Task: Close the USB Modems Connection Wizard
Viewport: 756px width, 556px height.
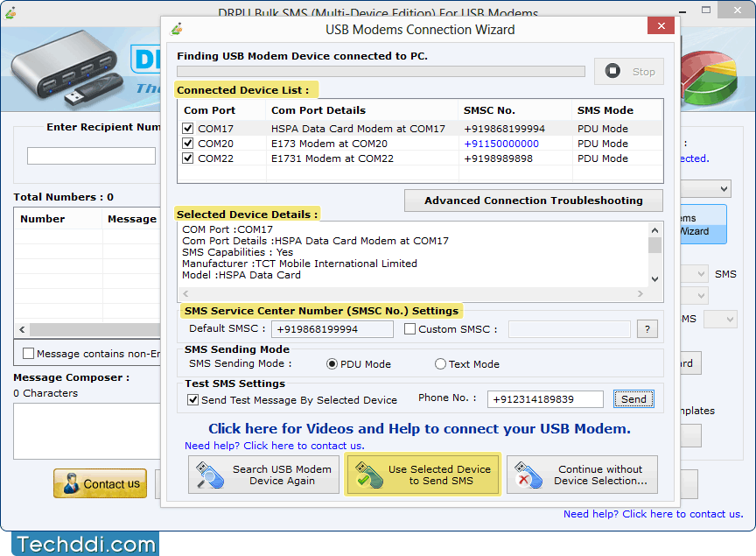Action: click(x=661, y=25)
